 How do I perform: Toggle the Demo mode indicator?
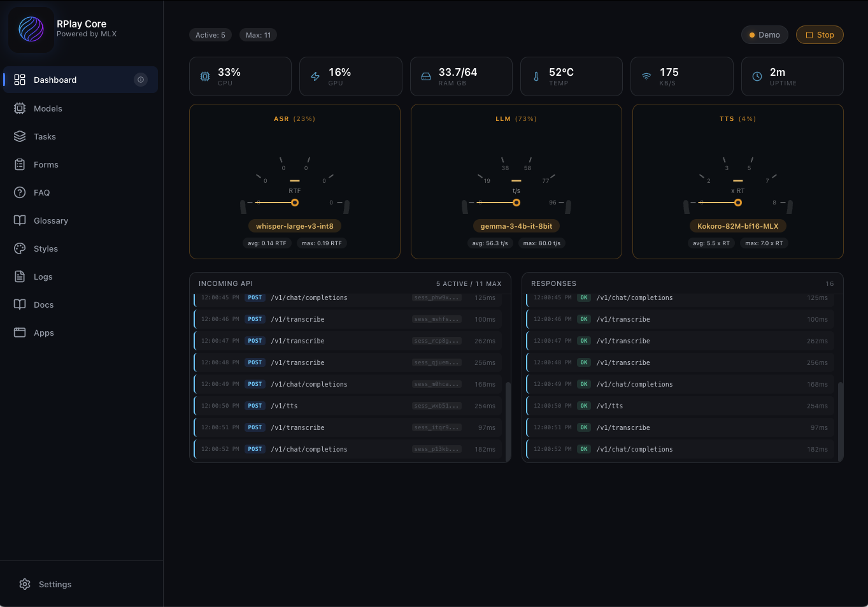[764, 34]
